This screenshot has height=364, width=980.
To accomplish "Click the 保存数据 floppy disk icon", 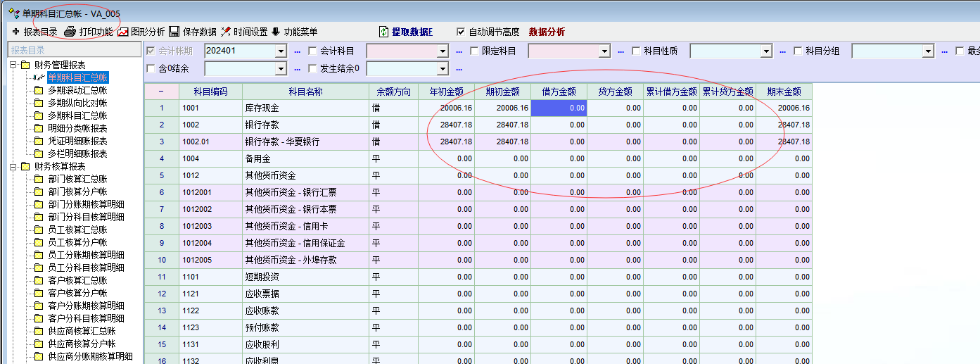I will (174, 32).
